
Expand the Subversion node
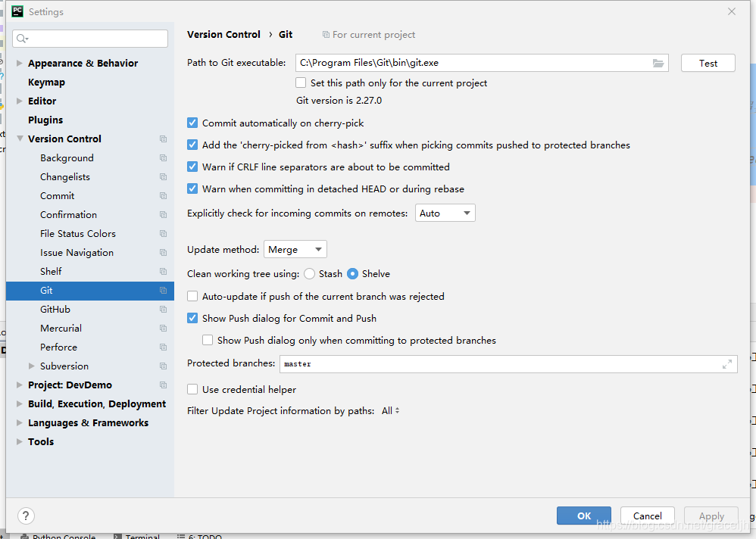(32, 366)
